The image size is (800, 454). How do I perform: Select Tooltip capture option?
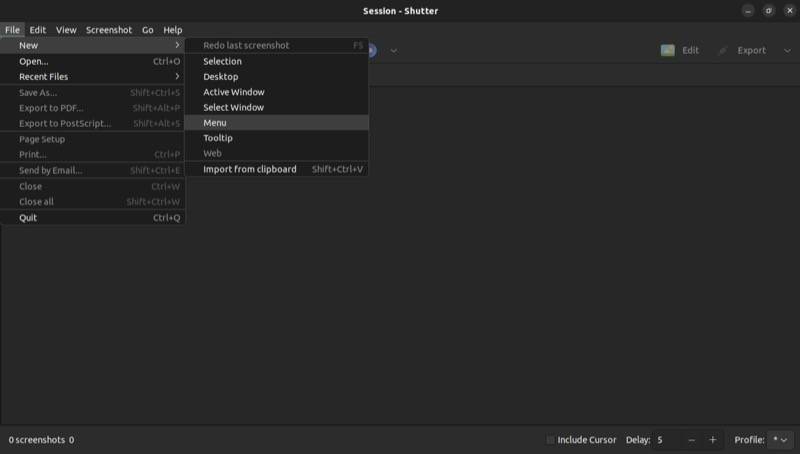[277, 138]
